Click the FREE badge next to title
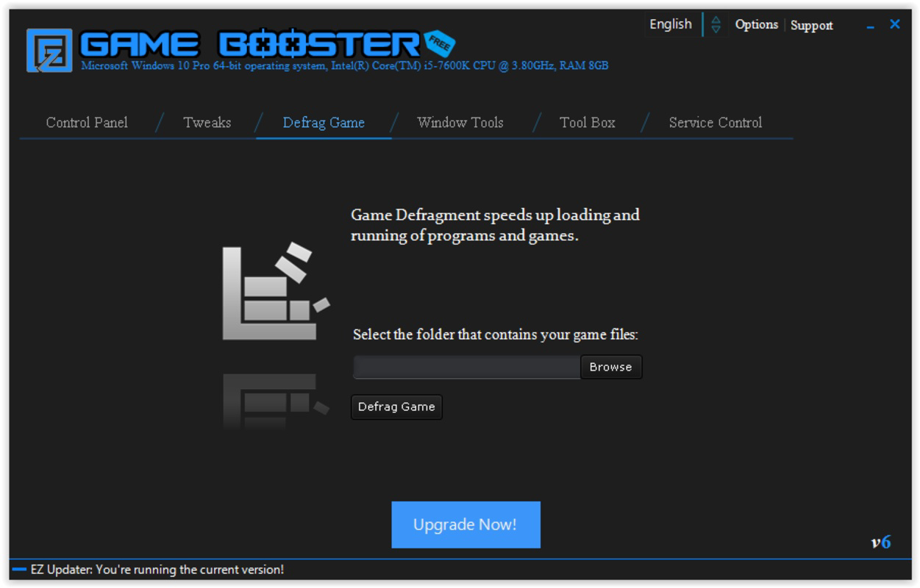Screen dimensions: 920x588 point(439,44)
